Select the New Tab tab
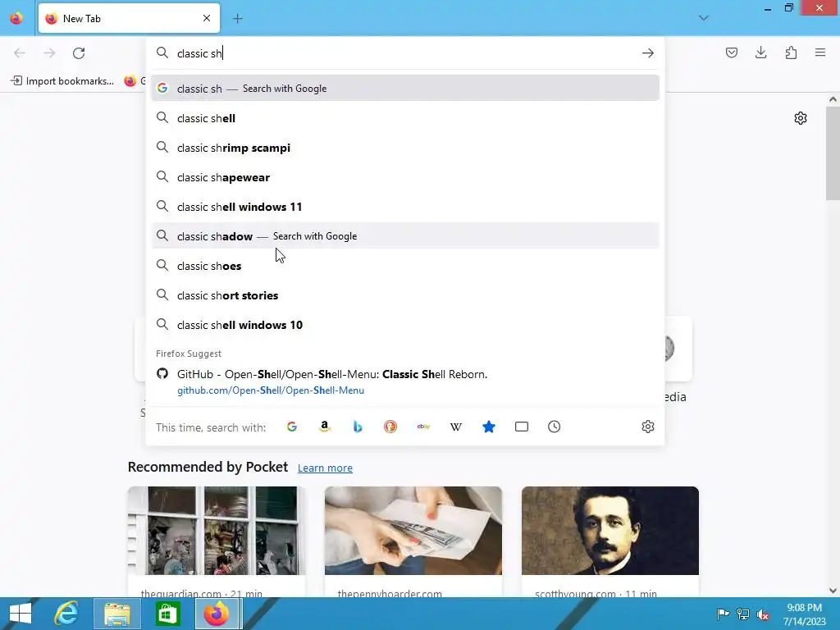840x630 pixels. (x=129, y=18)
